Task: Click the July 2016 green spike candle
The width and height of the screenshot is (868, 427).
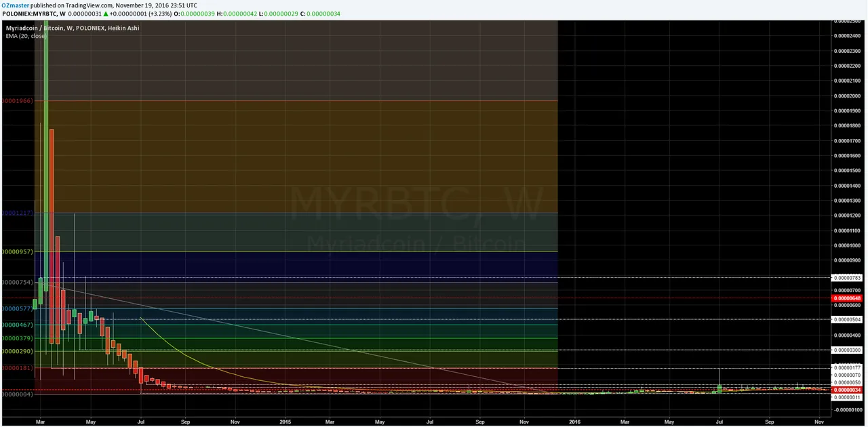Action: [720, 388]
